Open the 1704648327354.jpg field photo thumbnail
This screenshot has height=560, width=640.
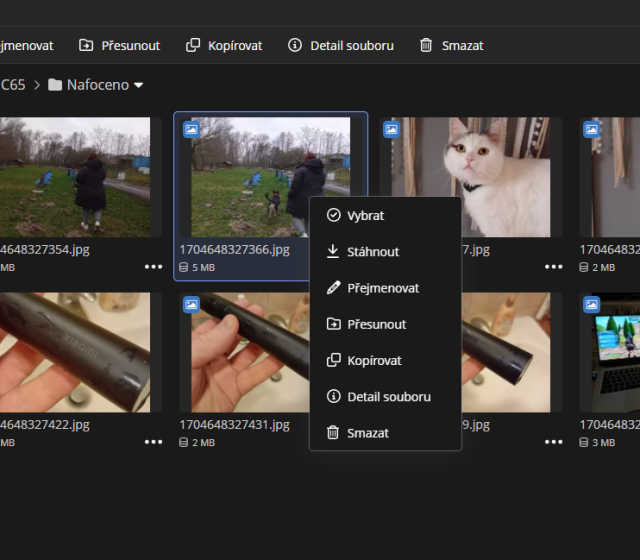pyautogui.click(x=75, y=176)
